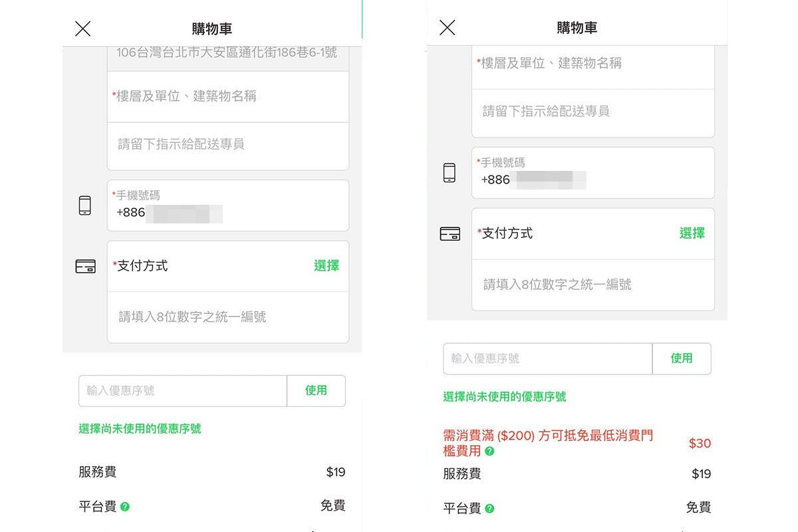Viewport: 798px width, 532px height.
Task: Click 使用 button in right coupon box
Action: click(682, 358)
